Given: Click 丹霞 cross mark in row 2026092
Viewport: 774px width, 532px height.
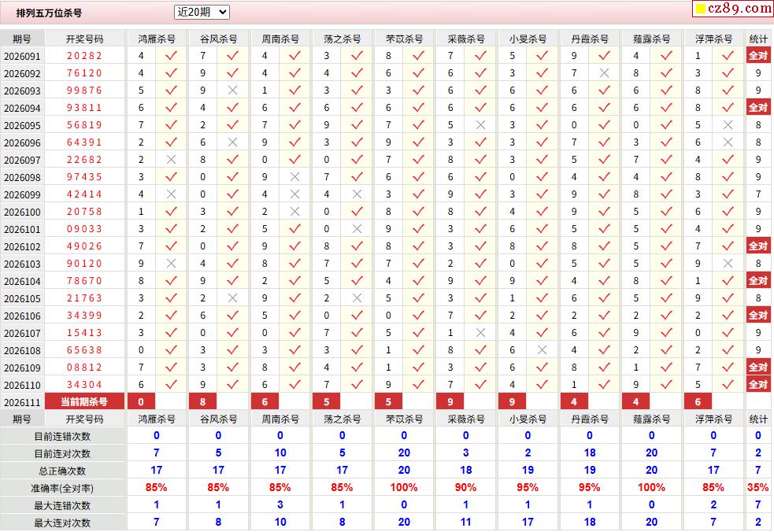Looking at the screenshot, I should tap(604, 73).
